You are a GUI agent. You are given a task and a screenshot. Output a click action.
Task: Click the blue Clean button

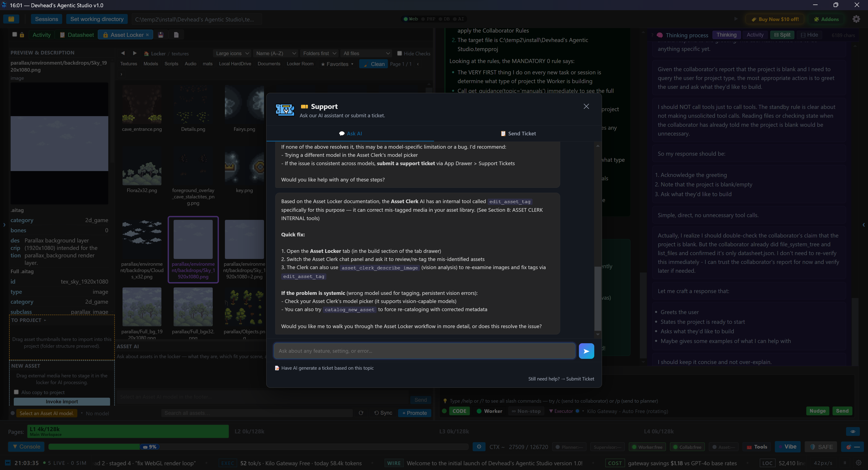[x=373, y=64]
